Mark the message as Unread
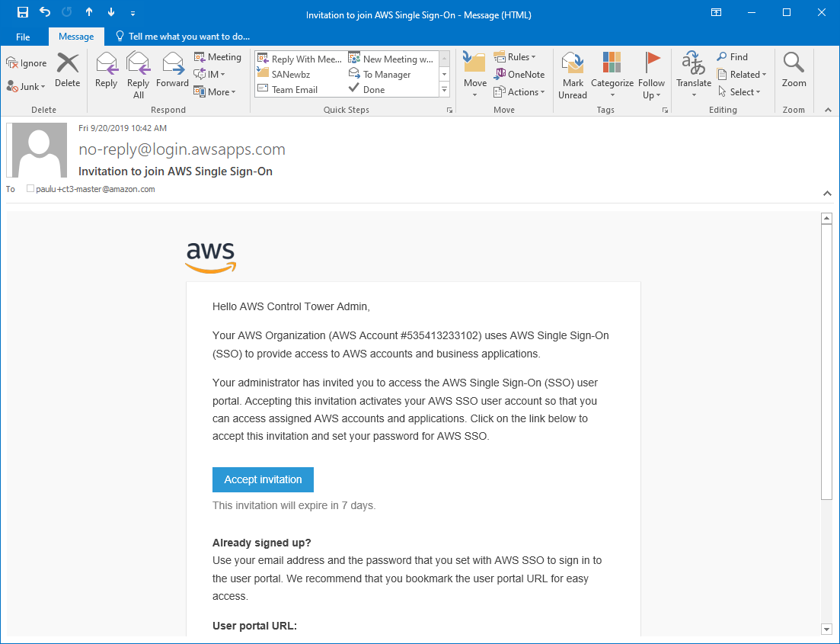The width and height of the screenshot is (840, 644). point(573,75)
